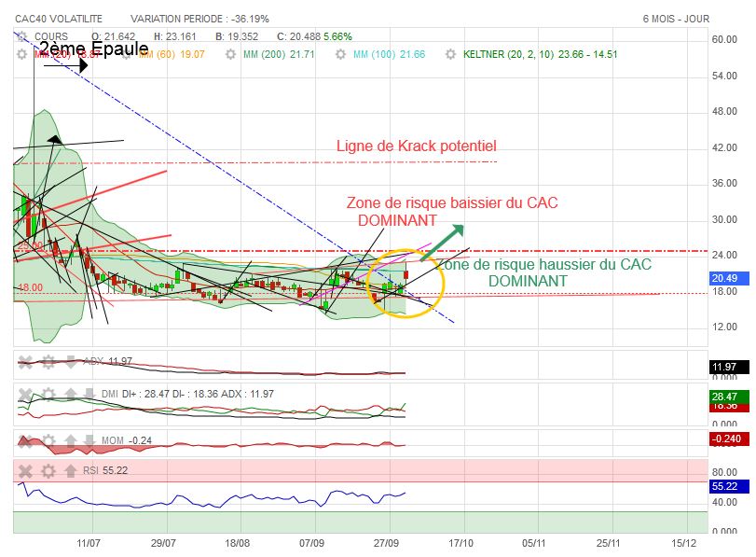Viewport: 756px width, 557px height.
Task: Open MM (20) moving average settings gear
Action: 21,54
